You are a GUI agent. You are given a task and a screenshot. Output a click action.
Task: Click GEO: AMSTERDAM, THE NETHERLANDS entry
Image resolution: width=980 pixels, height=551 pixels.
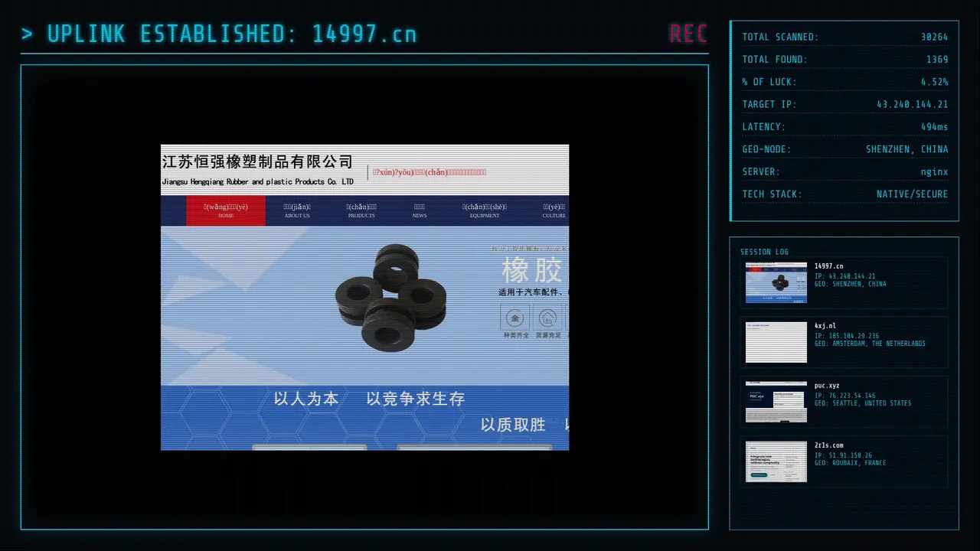pos(870,344)
